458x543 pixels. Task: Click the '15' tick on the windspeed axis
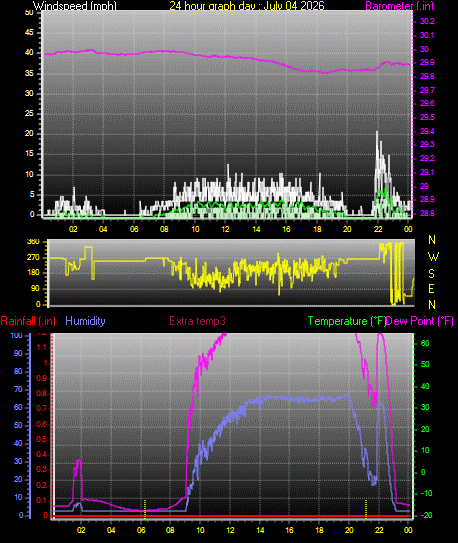pyautogui.click(x=29, y=154)
